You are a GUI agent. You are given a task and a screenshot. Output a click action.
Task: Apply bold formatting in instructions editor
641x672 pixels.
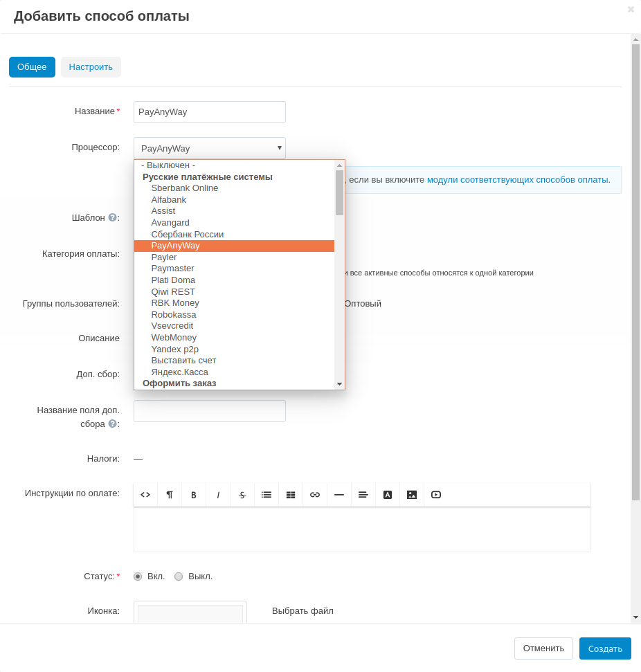click(194, 495)
